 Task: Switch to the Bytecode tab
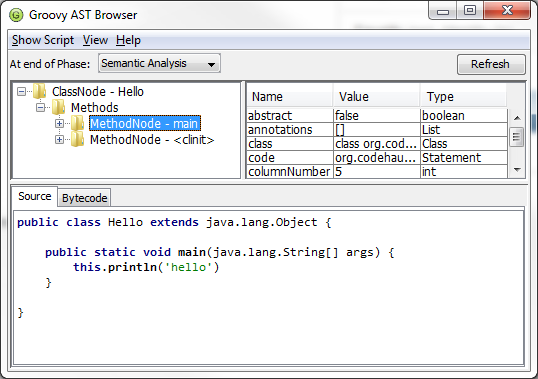[x=84, y=198]
